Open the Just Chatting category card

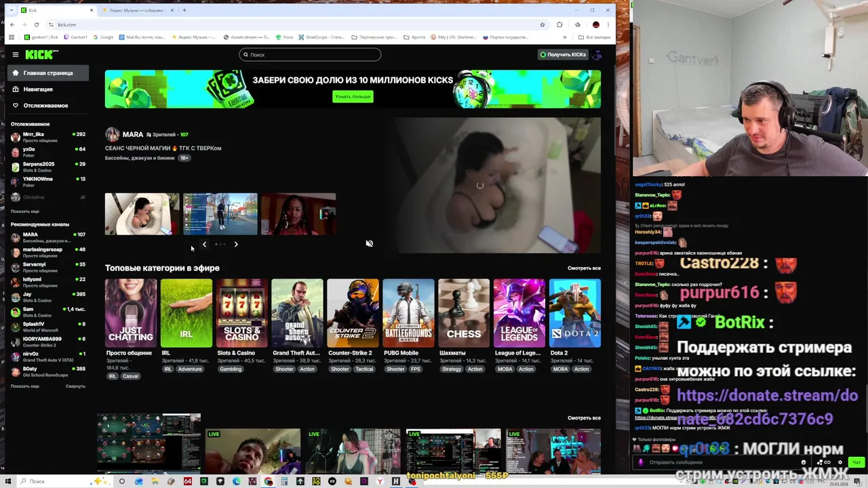[x=131, y=313]
